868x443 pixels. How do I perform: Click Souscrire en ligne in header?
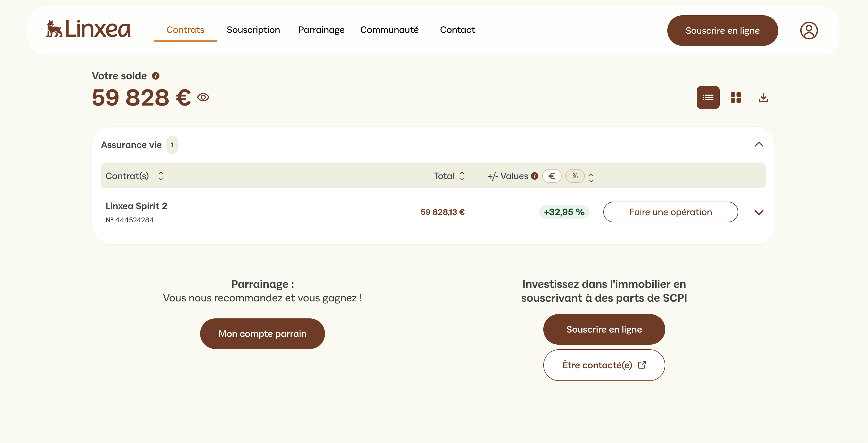(x=722, y=30)
